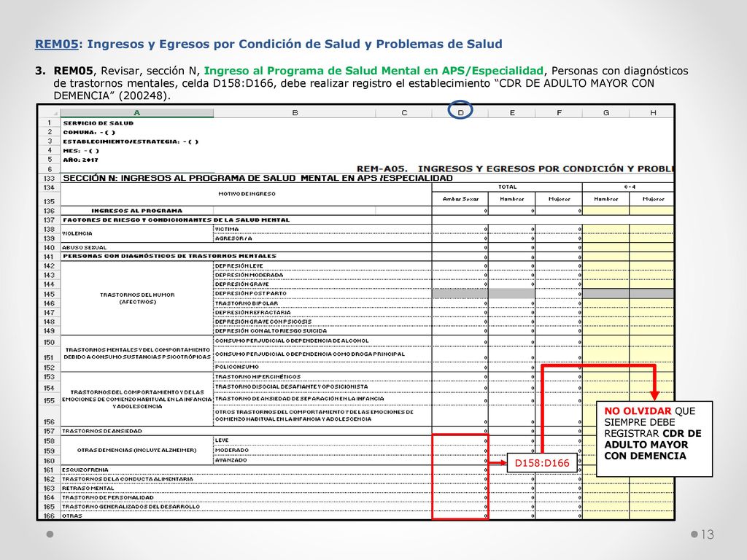Viewport: 747px width, 560px height.
Task: Click the 'RETRASO MENTAL' row label
Action: pos(247,488)
